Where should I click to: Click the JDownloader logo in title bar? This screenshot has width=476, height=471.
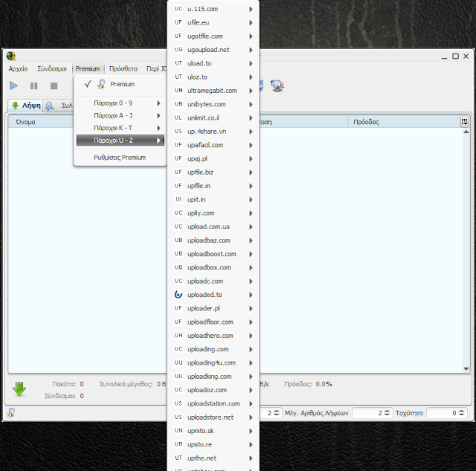tap(11, 57)
